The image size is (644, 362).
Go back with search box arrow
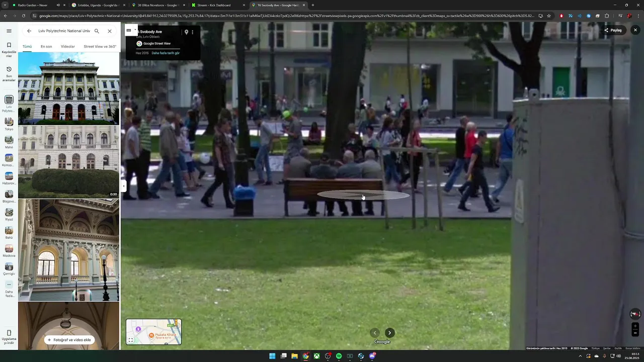point(29,31)
